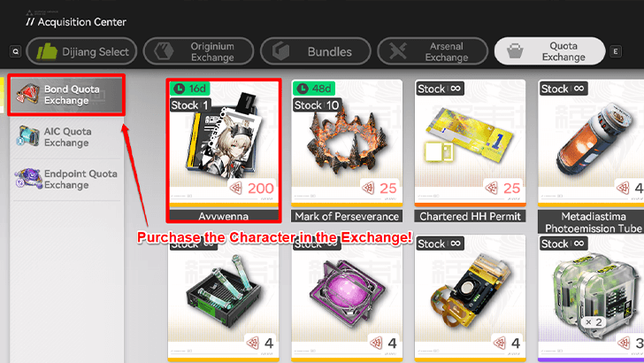Screen dimensions: 644x363
Task: Open Endpoint Quota Exchange category
Action: click(x=66, y=179)
